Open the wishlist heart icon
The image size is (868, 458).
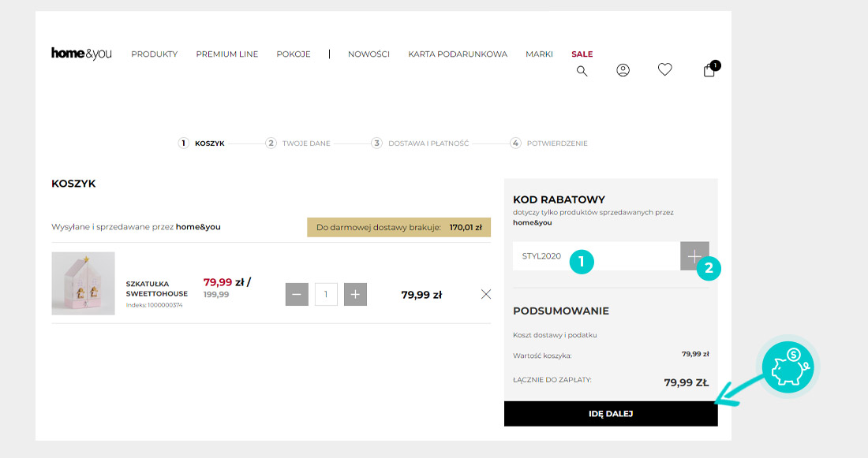pos(665,69)
